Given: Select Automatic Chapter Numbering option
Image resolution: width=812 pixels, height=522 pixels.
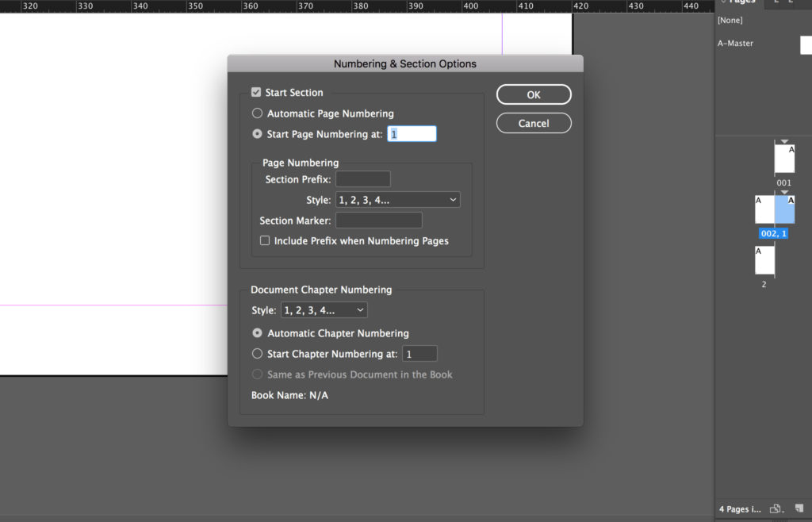Looking at the screenshot, I should 257,333.
